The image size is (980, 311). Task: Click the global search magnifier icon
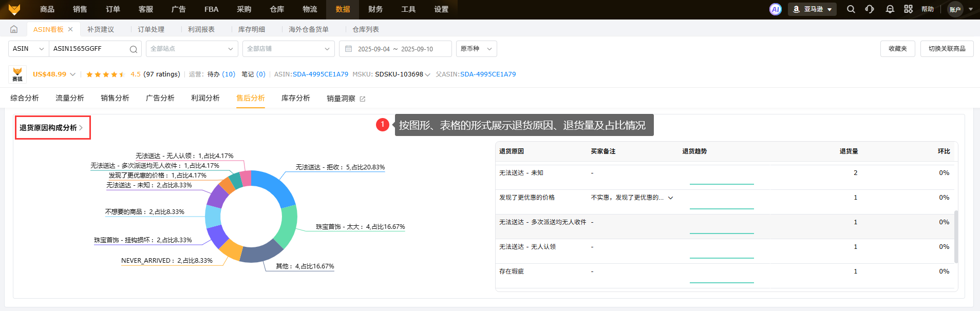coord(851,9)
